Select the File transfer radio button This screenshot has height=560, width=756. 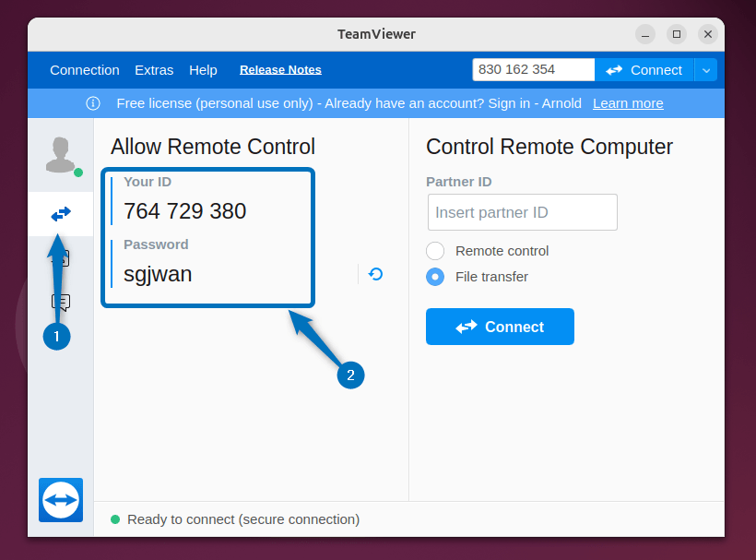pyautogui.click(x=434, y=276)
